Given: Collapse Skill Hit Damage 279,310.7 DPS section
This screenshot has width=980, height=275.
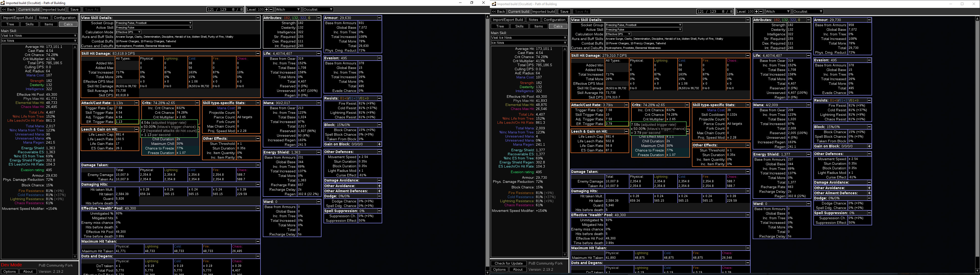Looking at the screenshot, I should pos(748,56).
